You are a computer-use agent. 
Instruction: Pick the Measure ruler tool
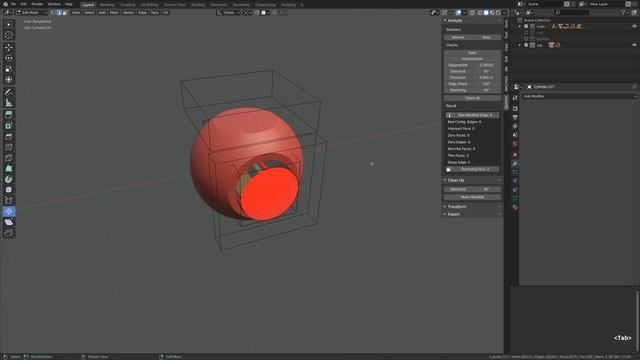point(9,103)
